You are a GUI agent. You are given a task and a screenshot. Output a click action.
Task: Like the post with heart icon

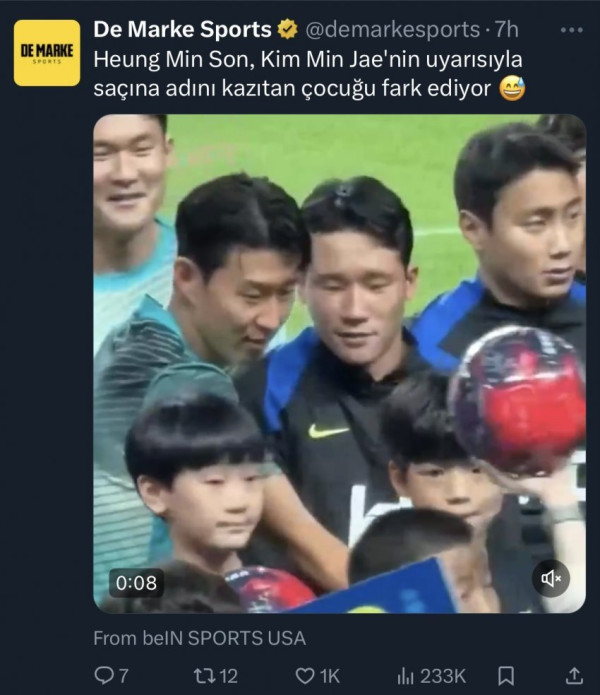305,676
